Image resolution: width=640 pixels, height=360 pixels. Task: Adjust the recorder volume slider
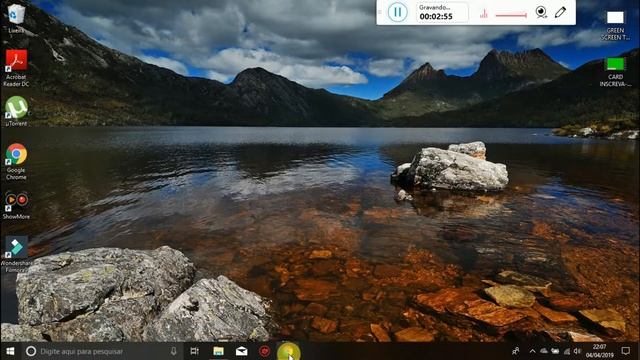511,15
